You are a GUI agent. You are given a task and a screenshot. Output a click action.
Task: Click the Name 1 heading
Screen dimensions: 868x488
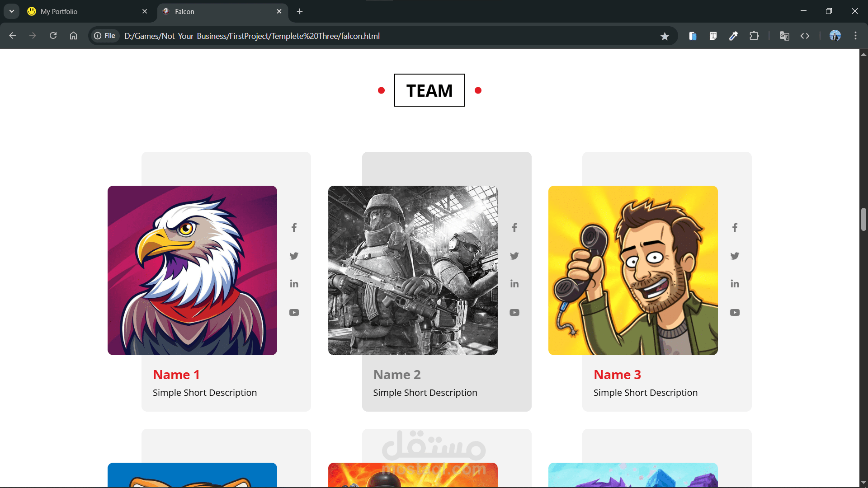point(176,375)
